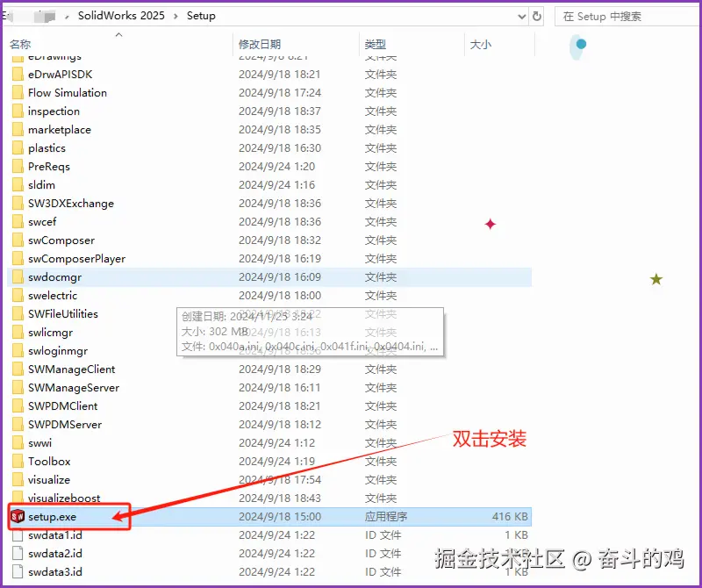Click the folder name marketplace
Screen dimensions: 702x588
click(x=60, y=129)
